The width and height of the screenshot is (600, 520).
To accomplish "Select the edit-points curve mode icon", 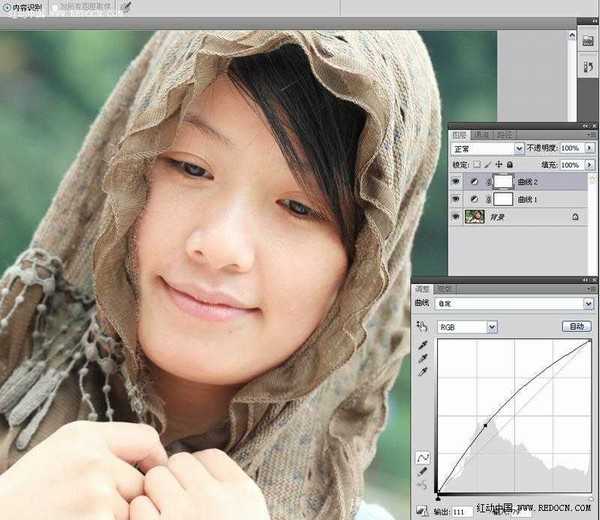I will [422, 457].
